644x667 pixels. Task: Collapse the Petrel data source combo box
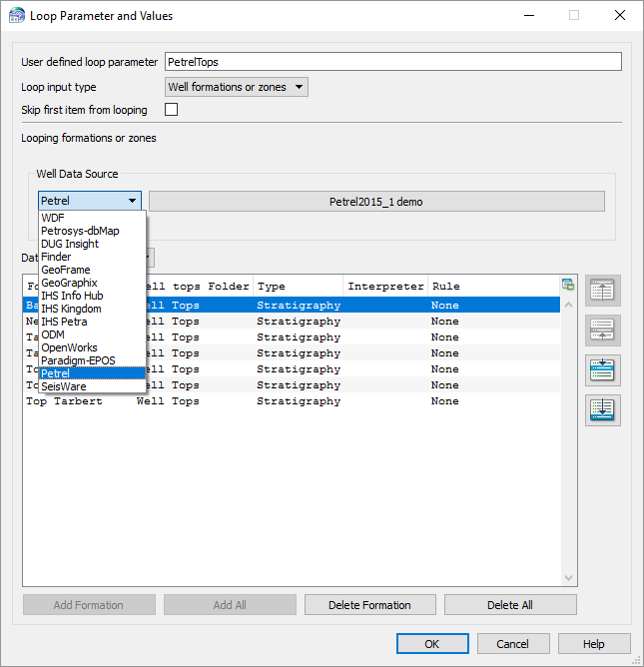pyautogui.click(x=90, y=201)
